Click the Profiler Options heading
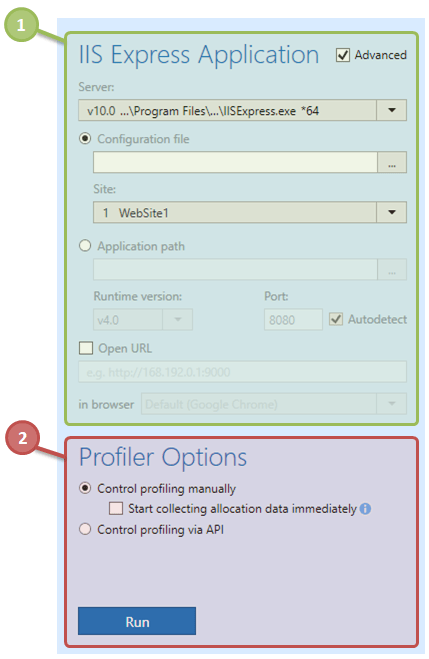The height and width of the screenshot is (659, 429). (x=163, y=458)
